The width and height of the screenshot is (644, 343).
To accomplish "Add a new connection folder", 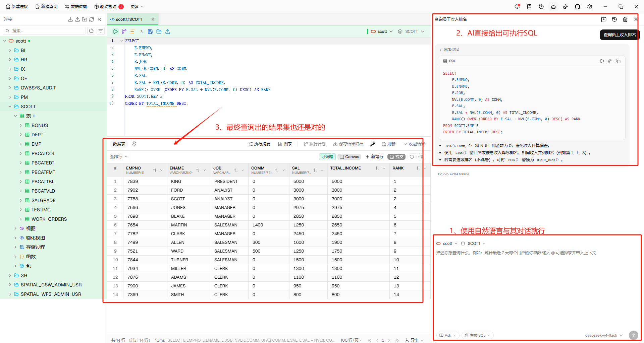I will [x=85, y=19].
